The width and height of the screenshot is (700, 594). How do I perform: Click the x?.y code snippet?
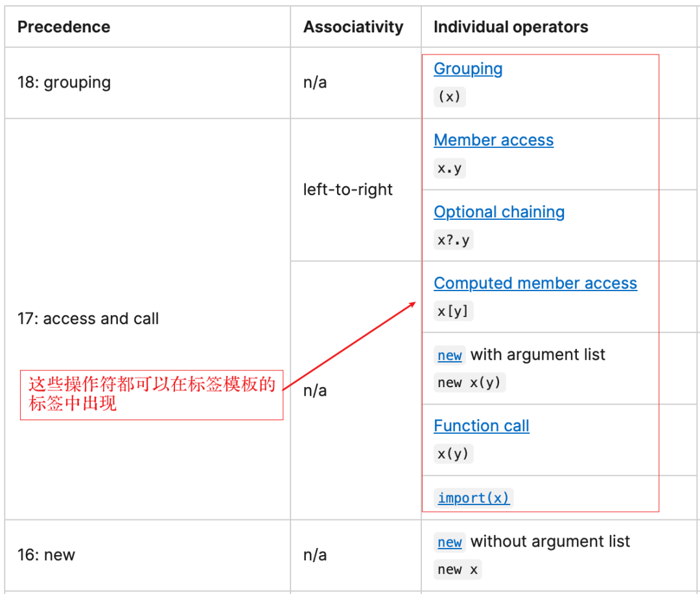coord(454,240)
